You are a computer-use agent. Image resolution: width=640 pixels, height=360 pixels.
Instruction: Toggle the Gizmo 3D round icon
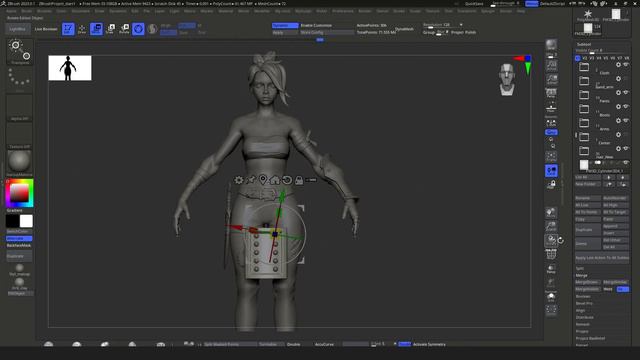coord(138,29)
